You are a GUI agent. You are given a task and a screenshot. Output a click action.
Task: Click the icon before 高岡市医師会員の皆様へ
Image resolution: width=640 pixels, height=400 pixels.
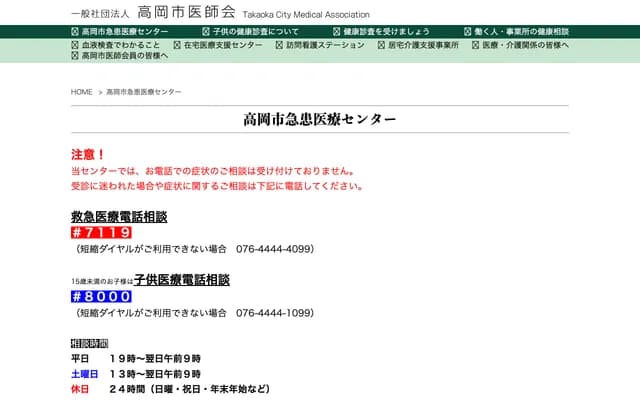tap(76, 57)
